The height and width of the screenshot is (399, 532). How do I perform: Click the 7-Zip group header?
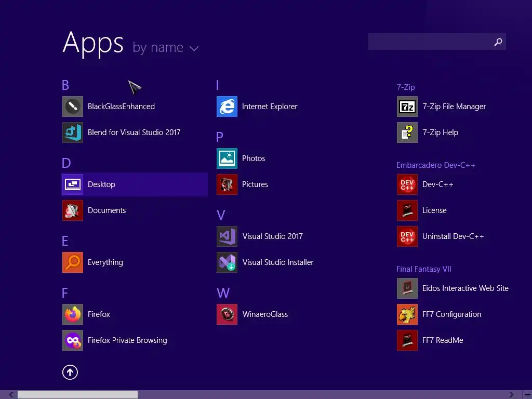(406, 87)
